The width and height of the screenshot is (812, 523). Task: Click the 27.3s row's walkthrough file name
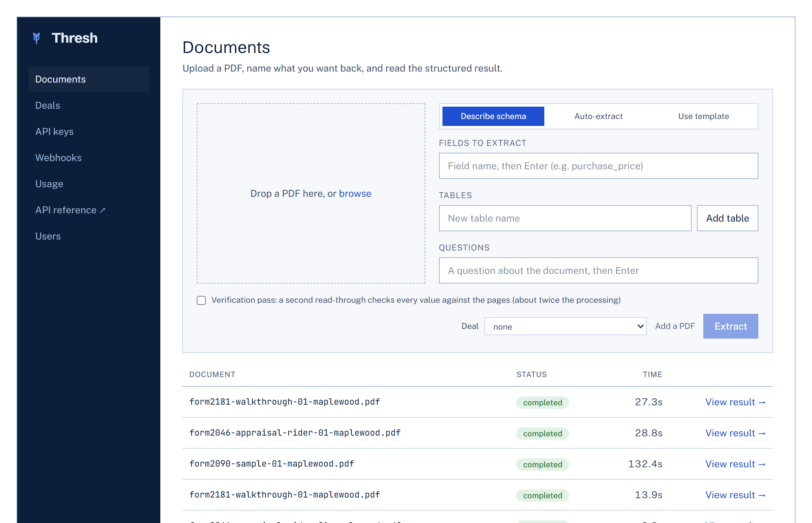[x=285, y=402]
